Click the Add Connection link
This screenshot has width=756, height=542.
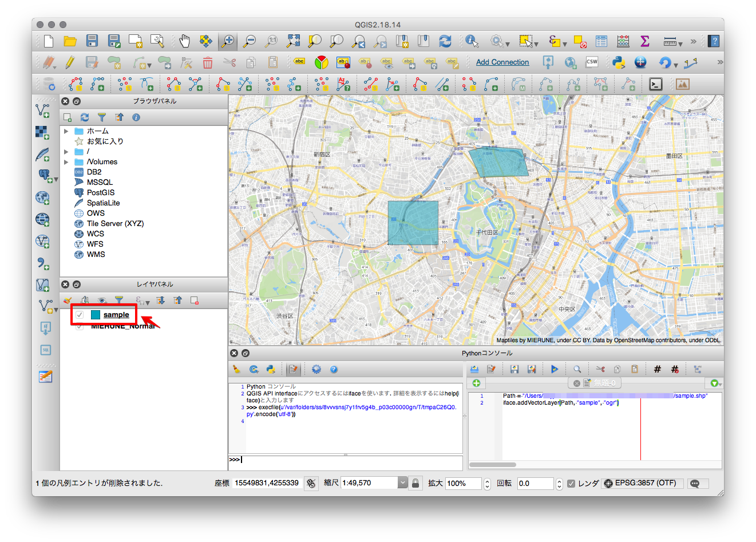click(x=502, y=62)
